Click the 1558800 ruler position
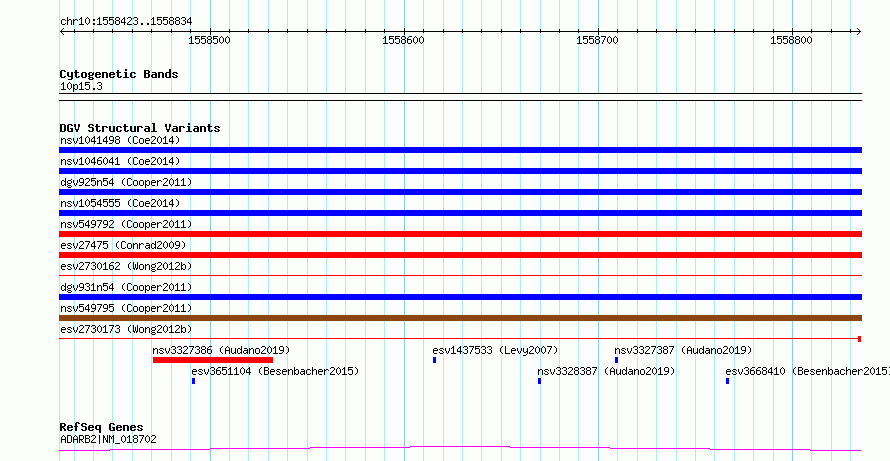 (x=792, y=40)
